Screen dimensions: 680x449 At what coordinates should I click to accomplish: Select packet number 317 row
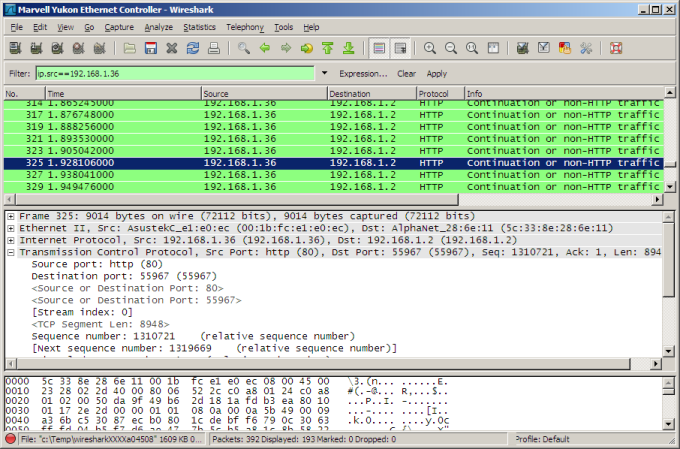pos(333,115)
